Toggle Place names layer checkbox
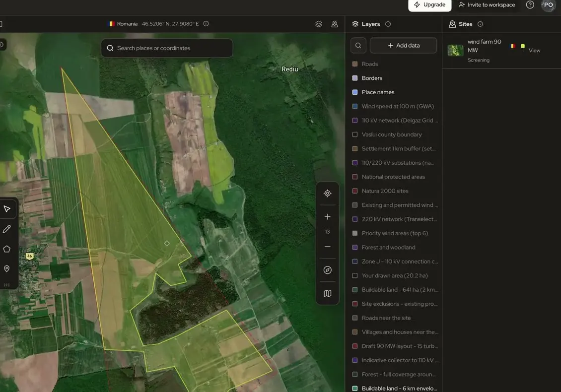 click(355, 92)
